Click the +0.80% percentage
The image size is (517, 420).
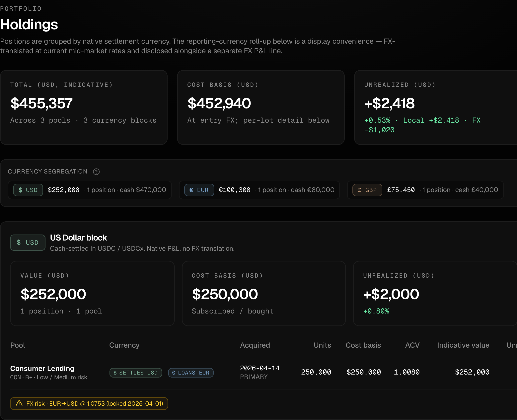click(x=376, y=311)
